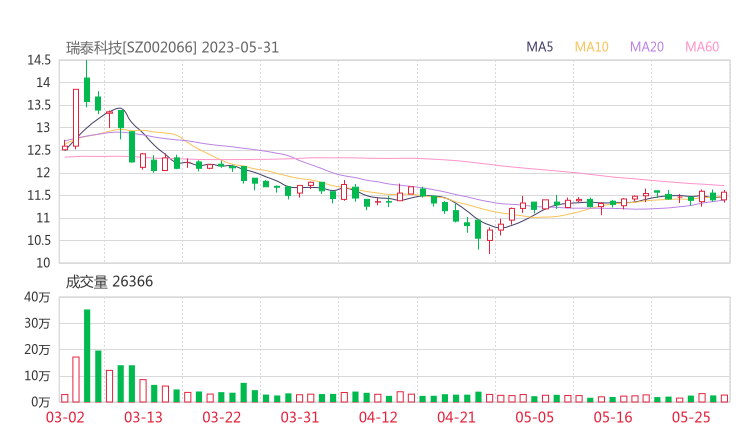Click the MA60 legend label
740x440 pixels.
pyautogui.click(x=702, y=47)
